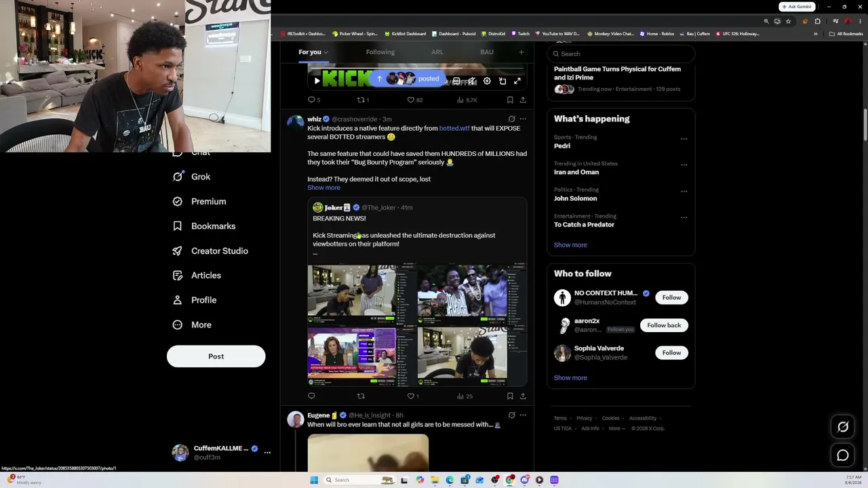The height and width of the screenshot is (488, 868).
Task: Bookmark the Kick video post
Action: tap(510, 100)
